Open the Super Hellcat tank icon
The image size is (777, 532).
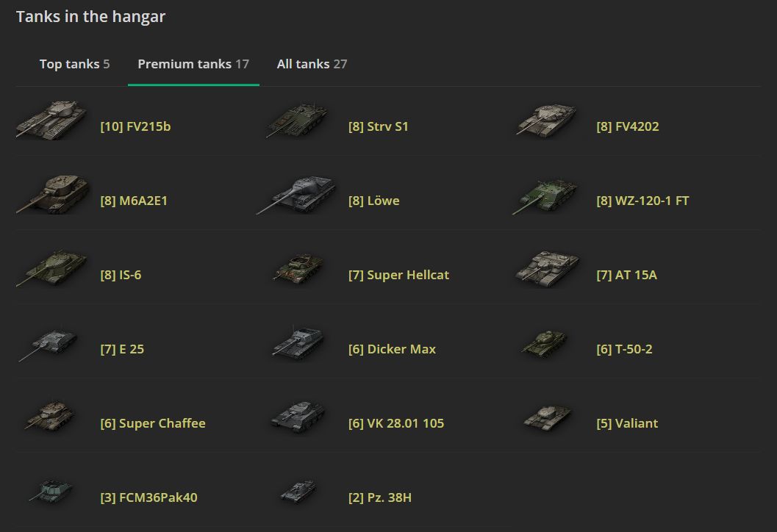(x=298, y=269)
